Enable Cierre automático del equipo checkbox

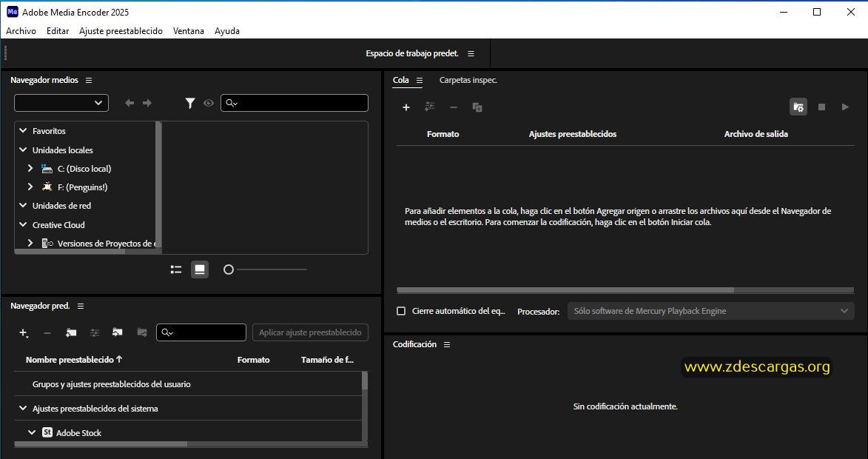pyautogui.click(x=401, y=311)
